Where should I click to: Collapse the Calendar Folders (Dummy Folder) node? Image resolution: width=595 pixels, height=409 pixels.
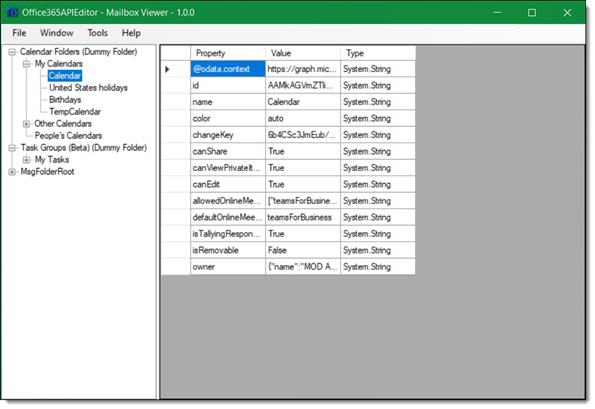point(12,52)
